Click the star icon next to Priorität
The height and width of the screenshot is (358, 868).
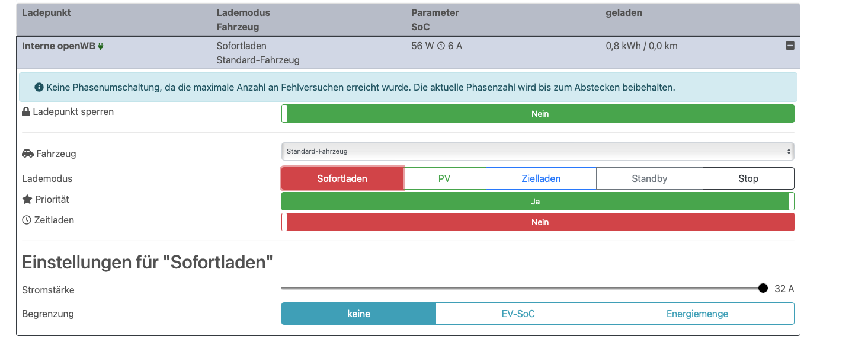(27, 200)
